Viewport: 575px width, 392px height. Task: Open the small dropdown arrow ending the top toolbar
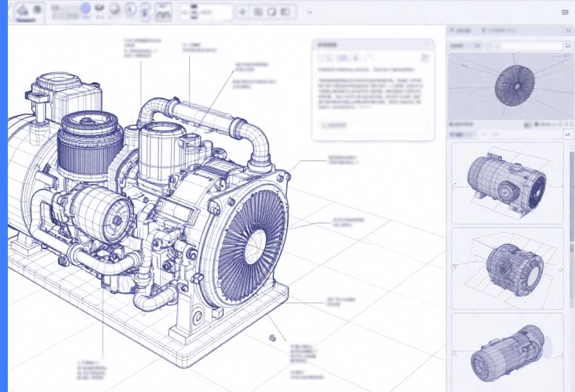pos(309,12)
